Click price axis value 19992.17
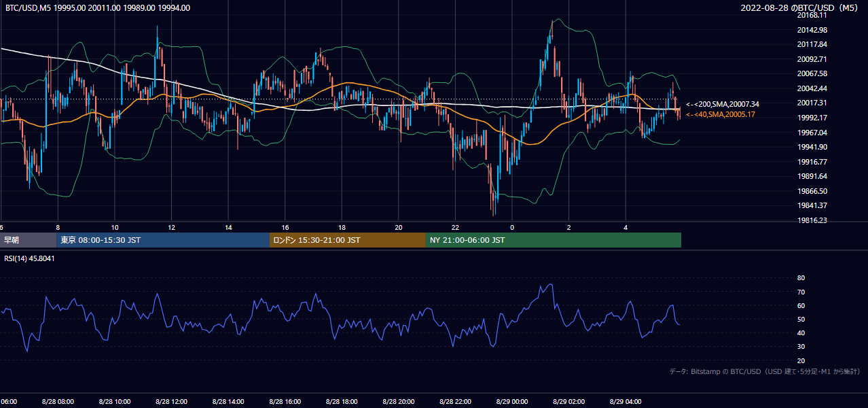The width and height of the screenshot is (868, 408). click(x=812, y=118)
